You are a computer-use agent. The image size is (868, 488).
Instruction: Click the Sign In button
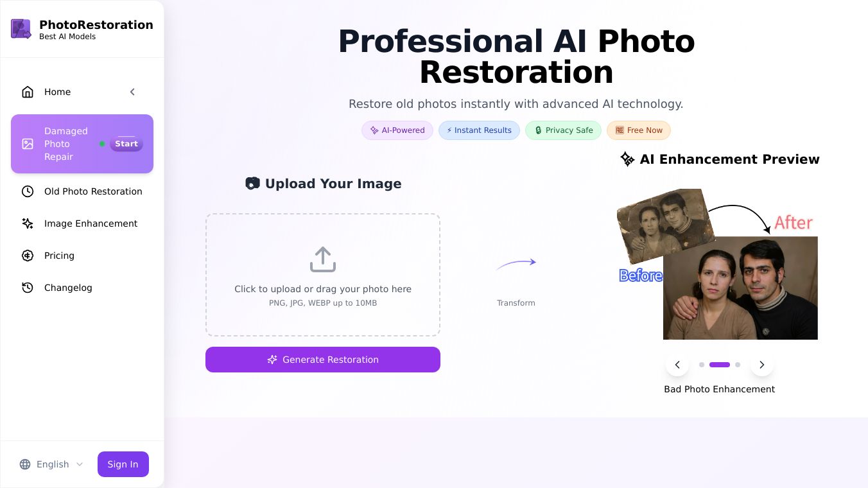123,464
